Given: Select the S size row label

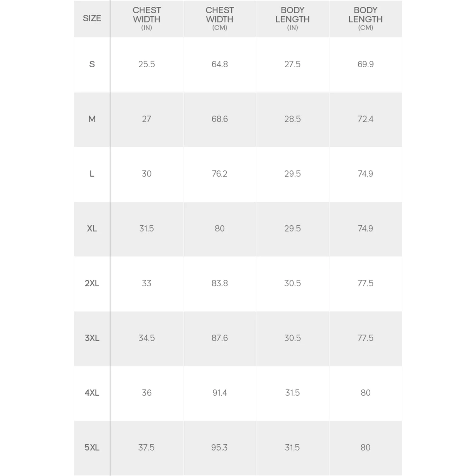Looking at the screenshot, I should pyautogui.click(x=92, y=64).
